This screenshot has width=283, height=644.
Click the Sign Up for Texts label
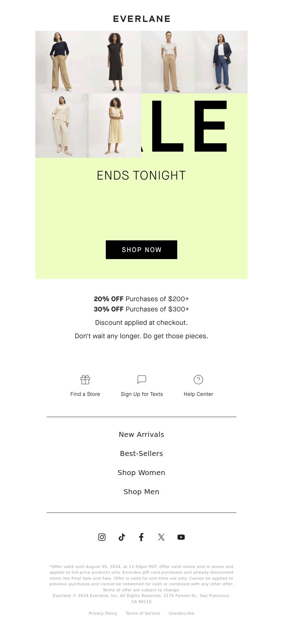(142, 394)
